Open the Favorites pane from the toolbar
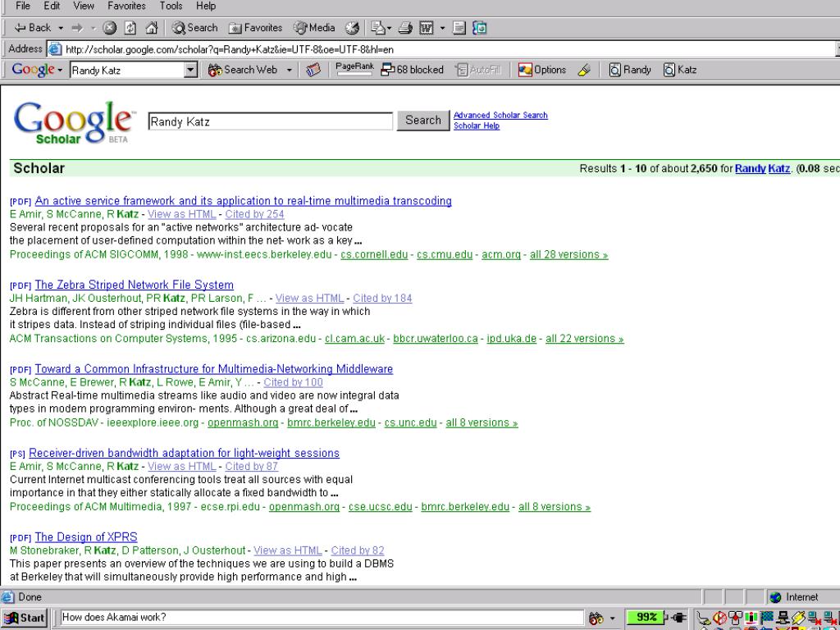840x630 pixels. tap(256, 28)
